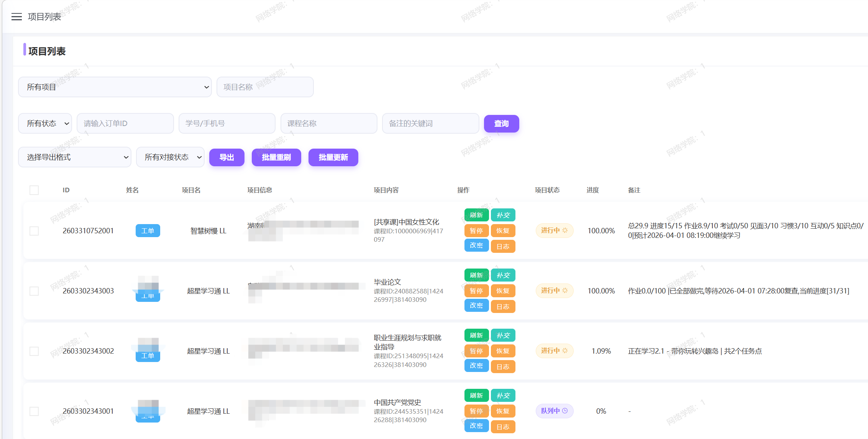Expand the 所有状态 filter dropdown
The width and height of the screenshot is (868, 439).
pyautogui.click(x=45, y=123)
